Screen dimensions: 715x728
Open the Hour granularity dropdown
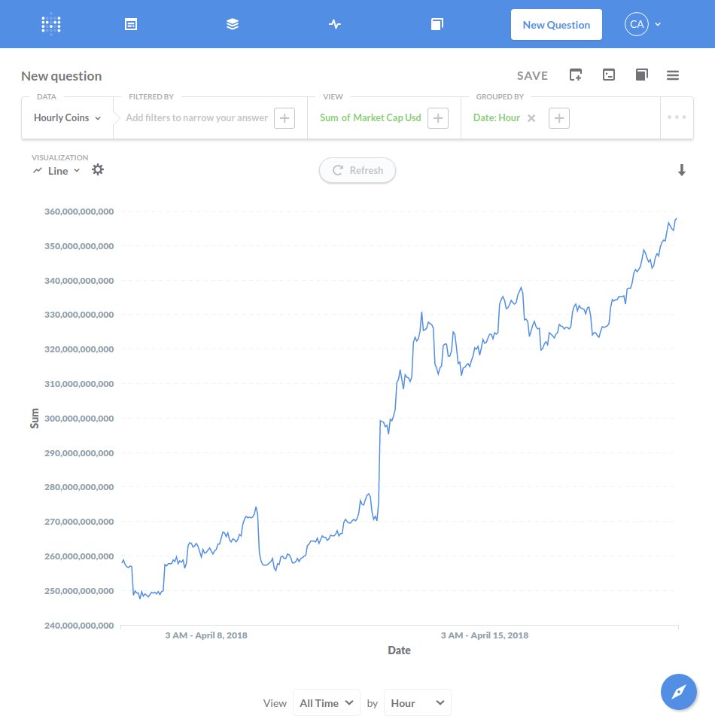click(418, 703)
